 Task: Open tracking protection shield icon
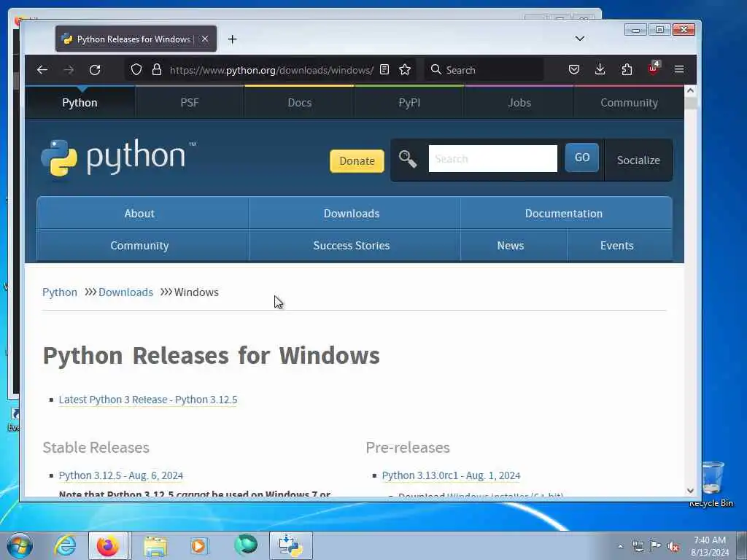136,70
